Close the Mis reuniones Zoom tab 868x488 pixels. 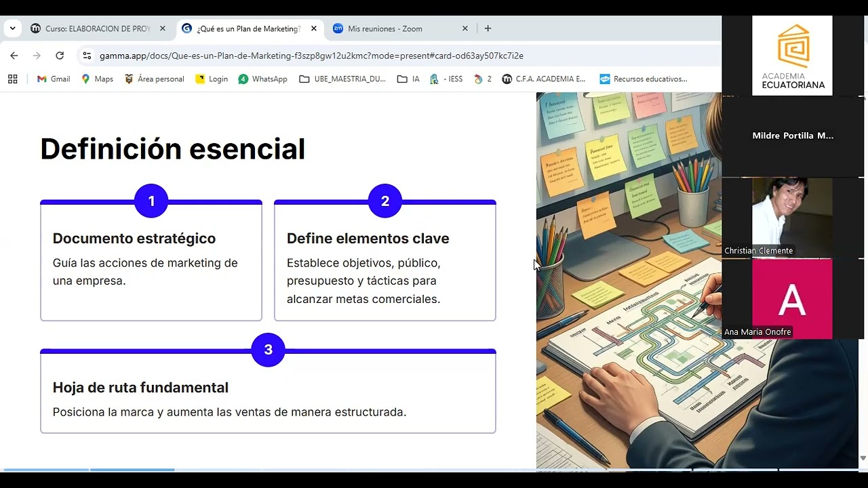pyautogui.click(x=465, y=28)
